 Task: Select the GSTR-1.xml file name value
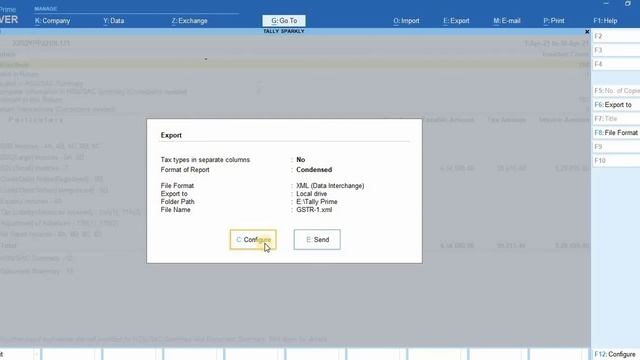click(x=314, y=210)
